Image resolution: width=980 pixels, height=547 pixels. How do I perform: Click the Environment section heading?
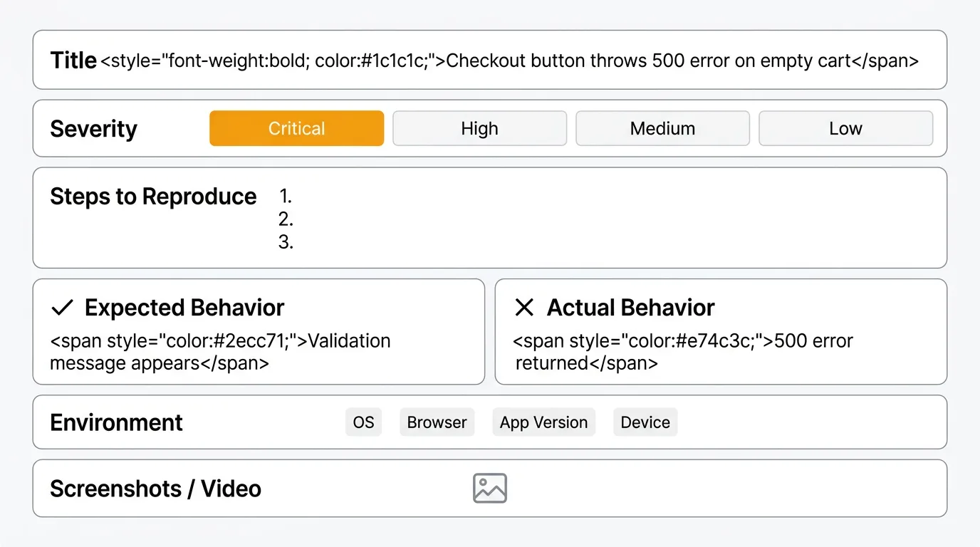click(x=115, y=422)
